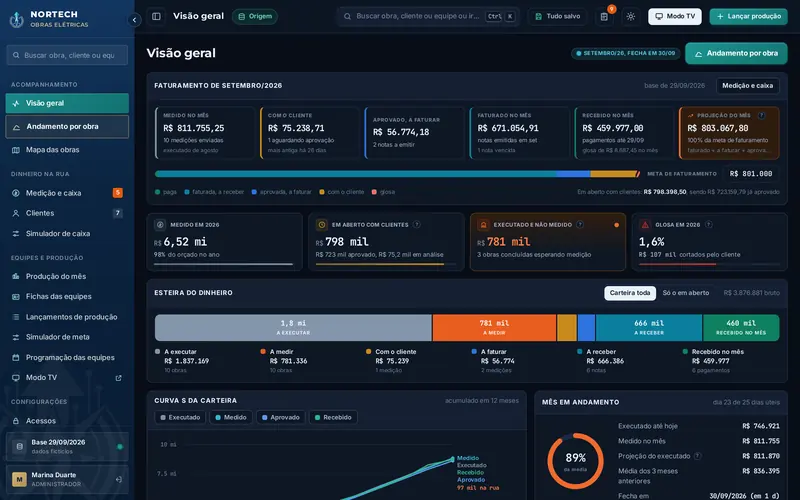Viewport: 800px width, 500px height.
Task: Click Marina Duarte's avatar 'M'
Action: 19,480
